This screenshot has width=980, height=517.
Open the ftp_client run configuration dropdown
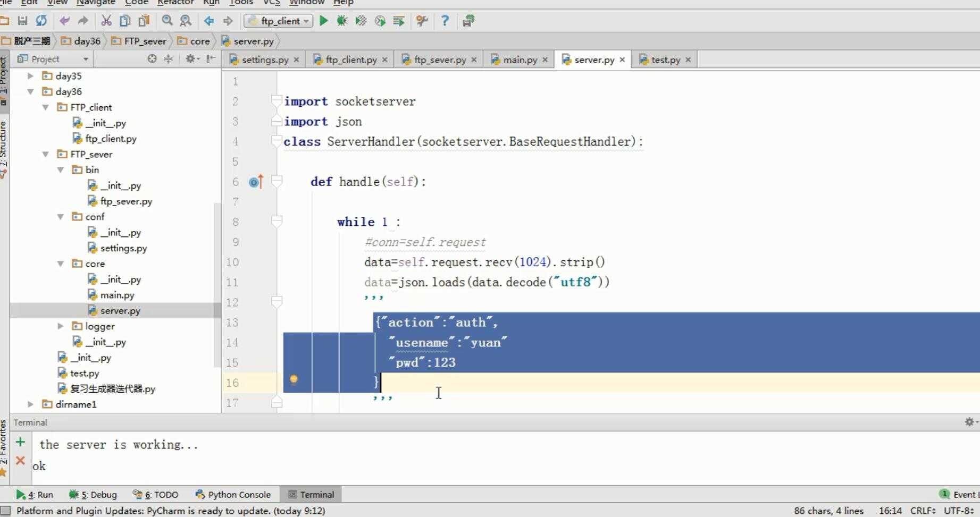pos(278,21)
